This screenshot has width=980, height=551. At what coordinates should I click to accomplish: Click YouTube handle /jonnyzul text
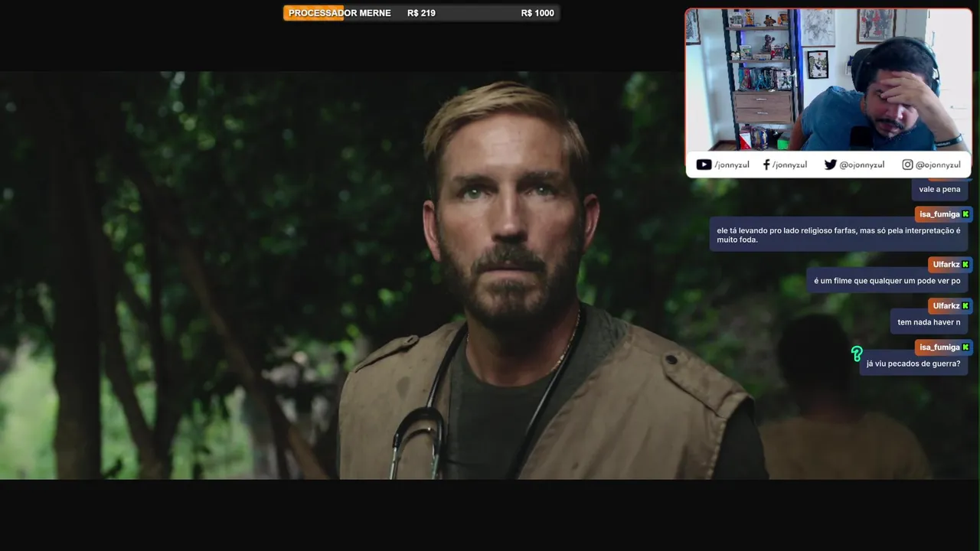pyautogui.click(x=732, y=165)
